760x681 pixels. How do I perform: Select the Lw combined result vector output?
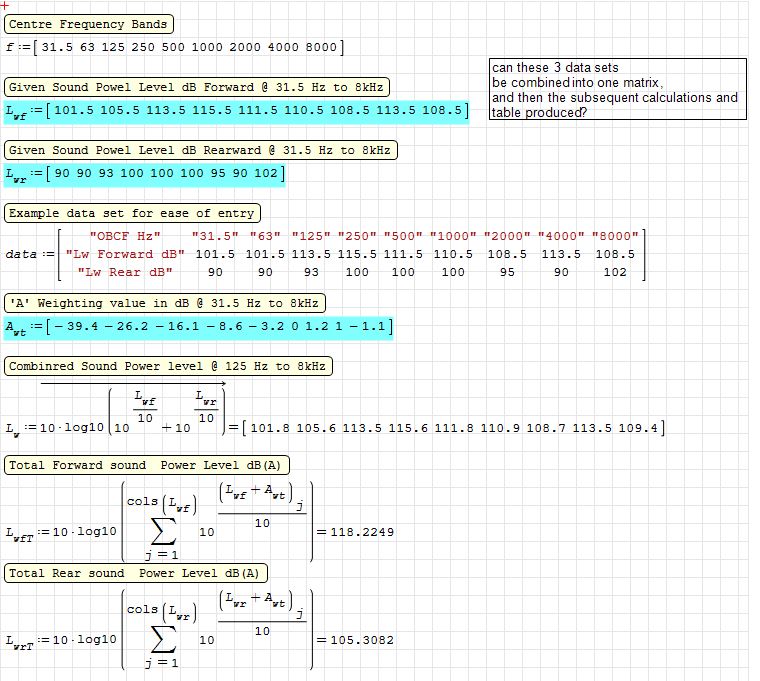(453, 428)
